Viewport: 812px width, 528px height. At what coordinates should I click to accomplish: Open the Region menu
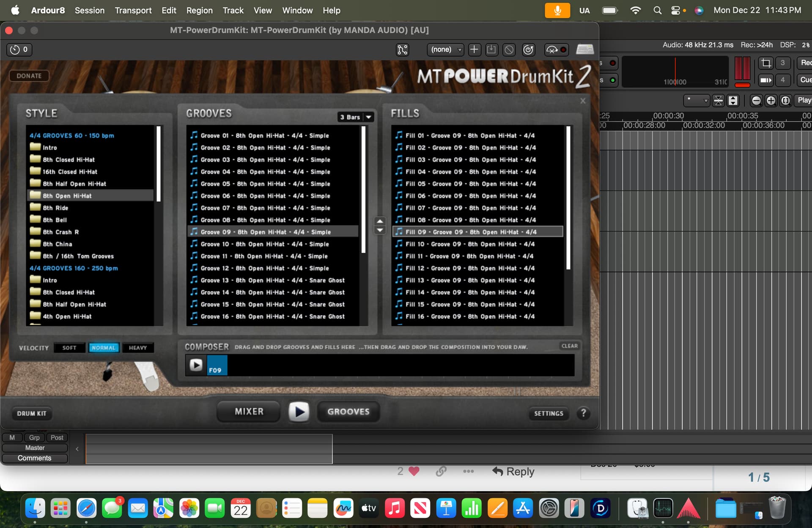[x=199, y=10]
